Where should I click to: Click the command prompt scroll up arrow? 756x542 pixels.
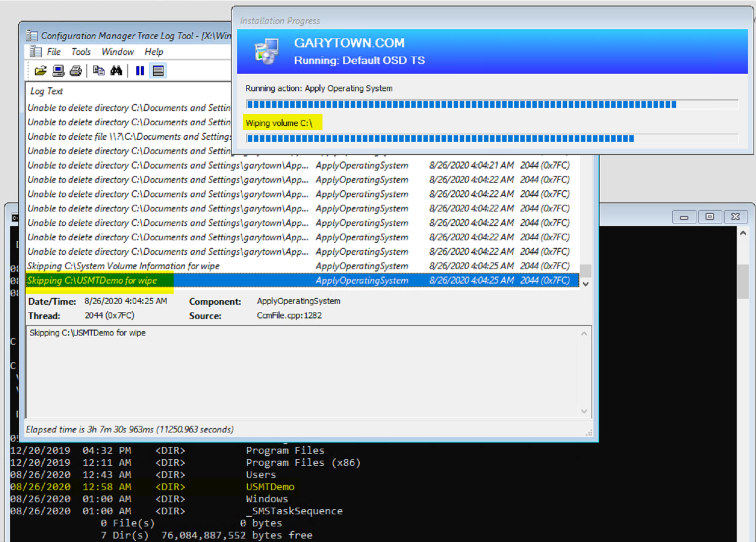pyautogui.click(x=743, y=233)
